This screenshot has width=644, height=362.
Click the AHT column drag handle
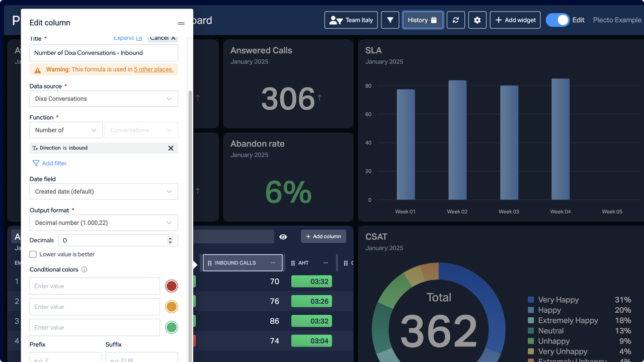click(x=293, y=263)
